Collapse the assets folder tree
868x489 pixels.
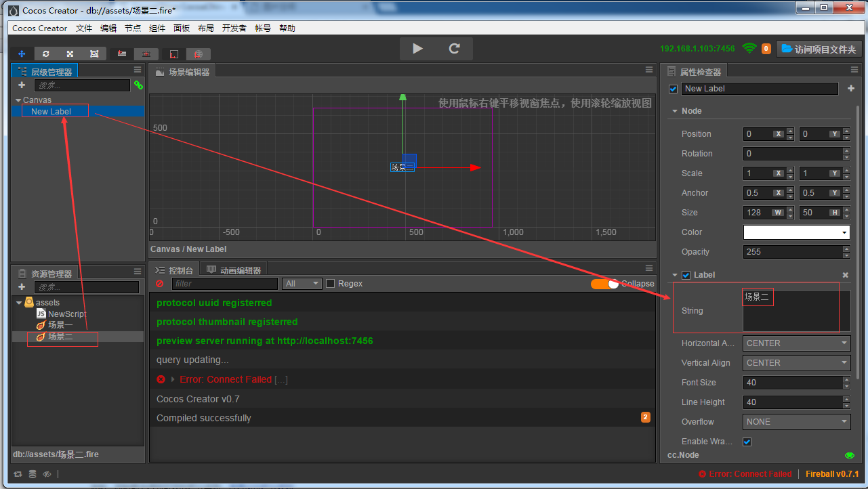tap(19, 303)
